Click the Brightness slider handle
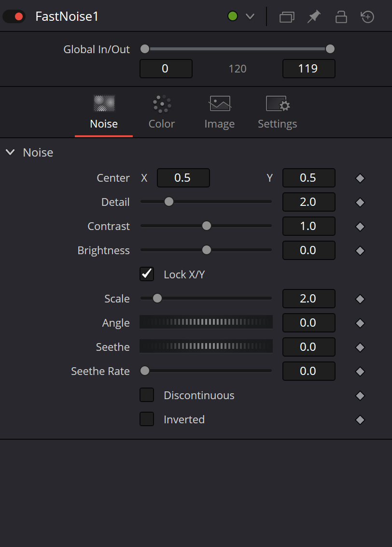Screen dimensions: 392x547 click(x=207, y=250)
